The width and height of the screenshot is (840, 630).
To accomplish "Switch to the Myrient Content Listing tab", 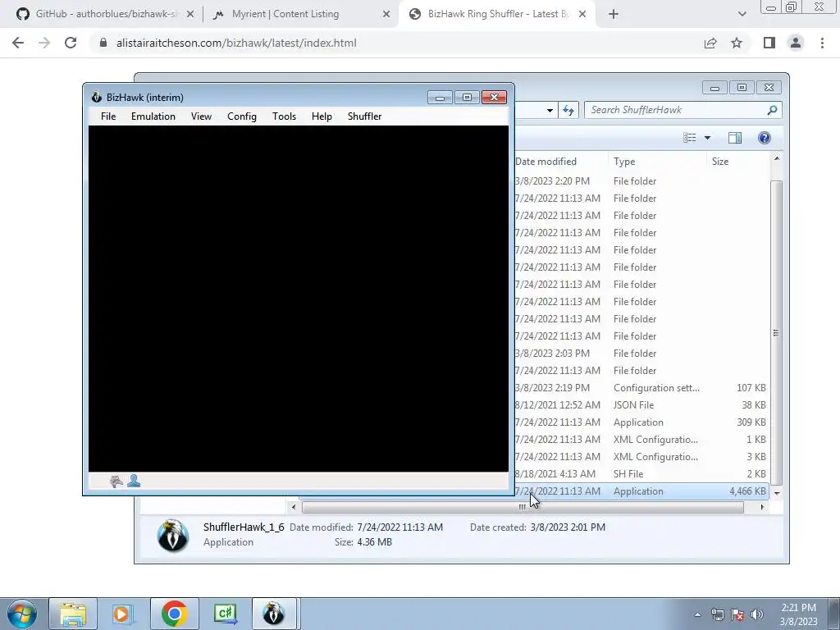I will 285,14.
